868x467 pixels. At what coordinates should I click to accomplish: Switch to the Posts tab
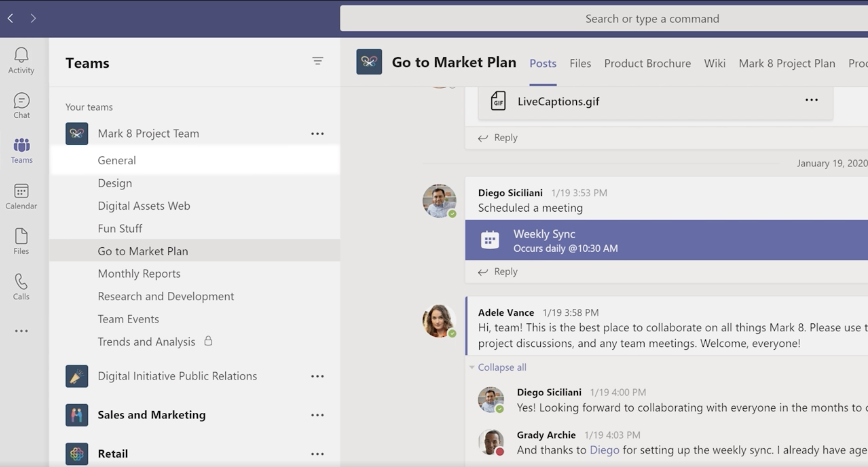coord(543,63)
